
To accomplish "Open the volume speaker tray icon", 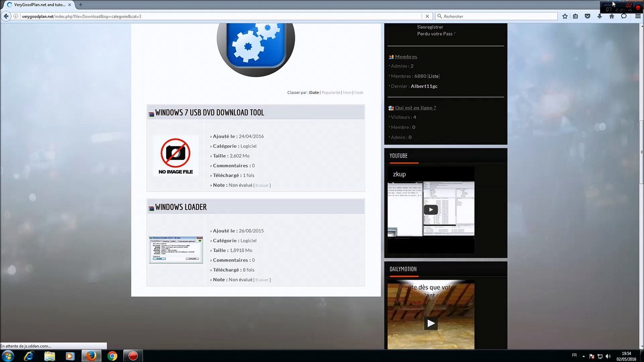I will coord(608,356).
